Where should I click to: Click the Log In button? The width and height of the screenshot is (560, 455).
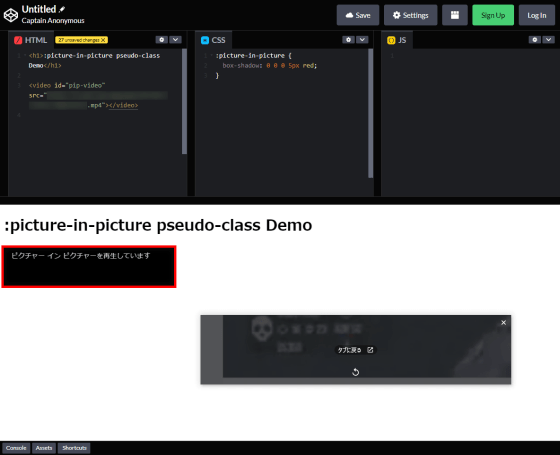coord(536,15)
